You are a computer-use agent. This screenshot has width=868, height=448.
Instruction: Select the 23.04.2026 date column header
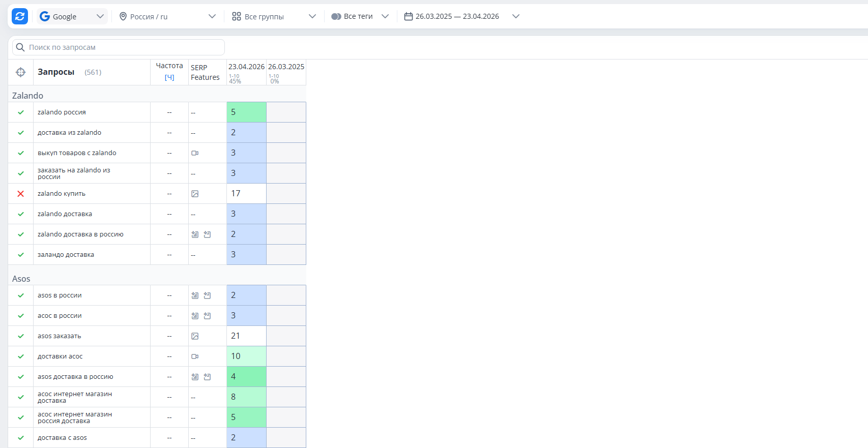(x=246, y=67)
